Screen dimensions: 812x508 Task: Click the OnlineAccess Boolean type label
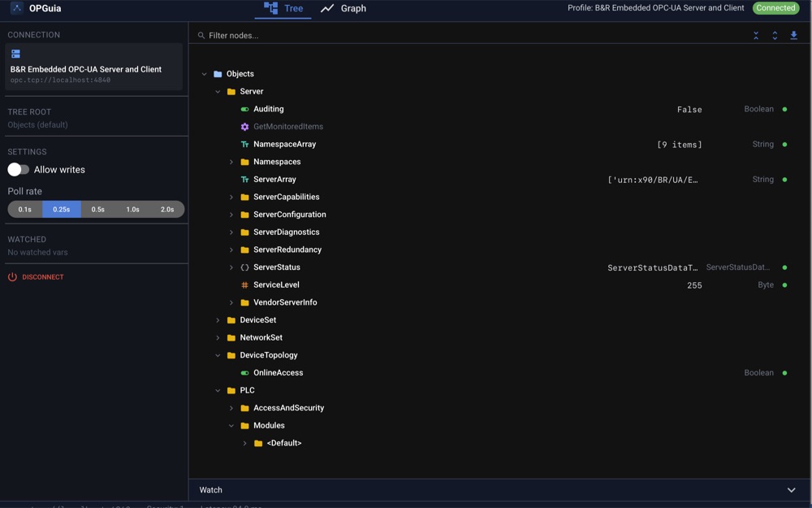(x=758, y=373)
